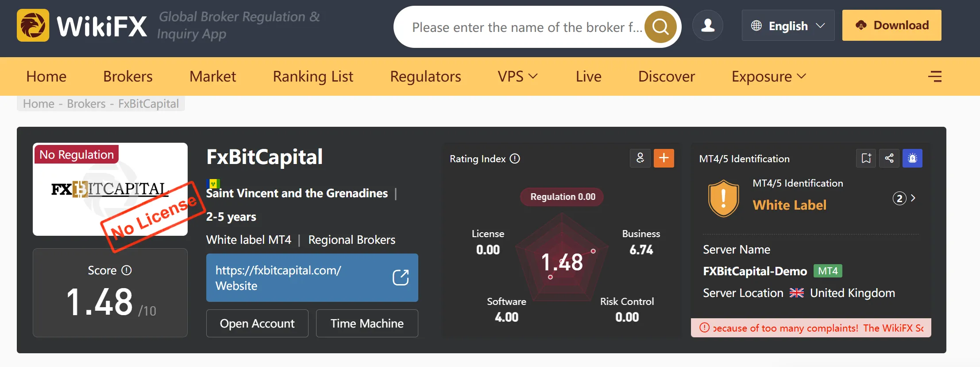Open the Brokers menu item
Viewport: 980px width, 367px height.
click(128, 77)
